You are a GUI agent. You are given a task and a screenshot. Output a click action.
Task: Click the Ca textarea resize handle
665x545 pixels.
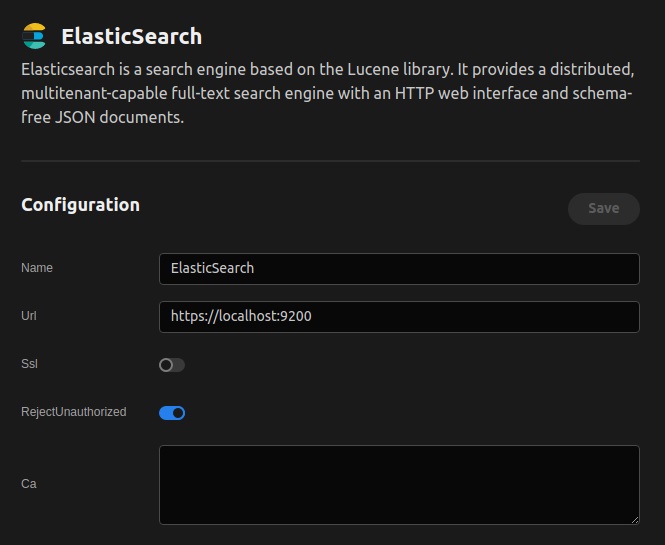[x=634, y=520]
